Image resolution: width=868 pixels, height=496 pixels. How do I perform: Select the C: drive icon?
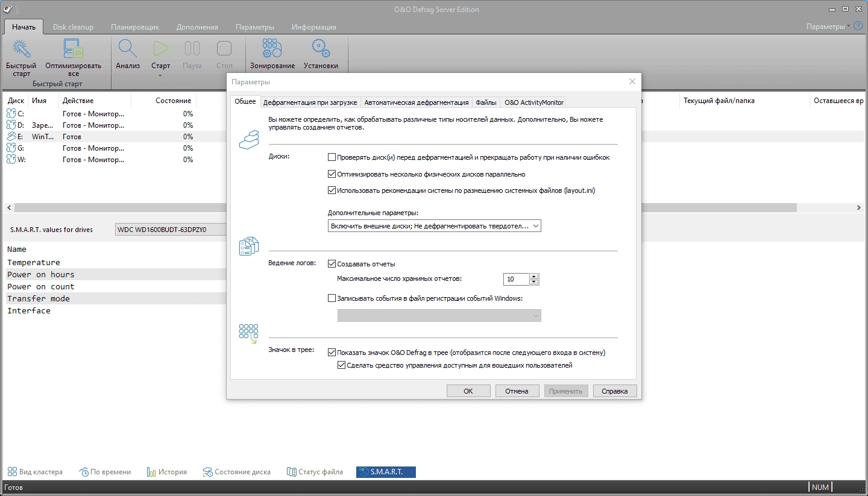[x=11, y=113]
